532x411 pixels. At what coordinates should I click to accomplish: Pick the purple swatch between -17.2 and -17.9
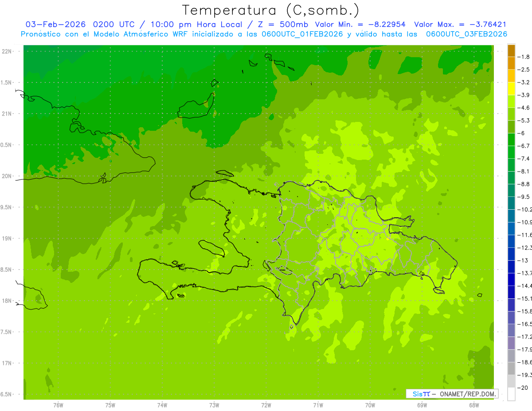511,343
